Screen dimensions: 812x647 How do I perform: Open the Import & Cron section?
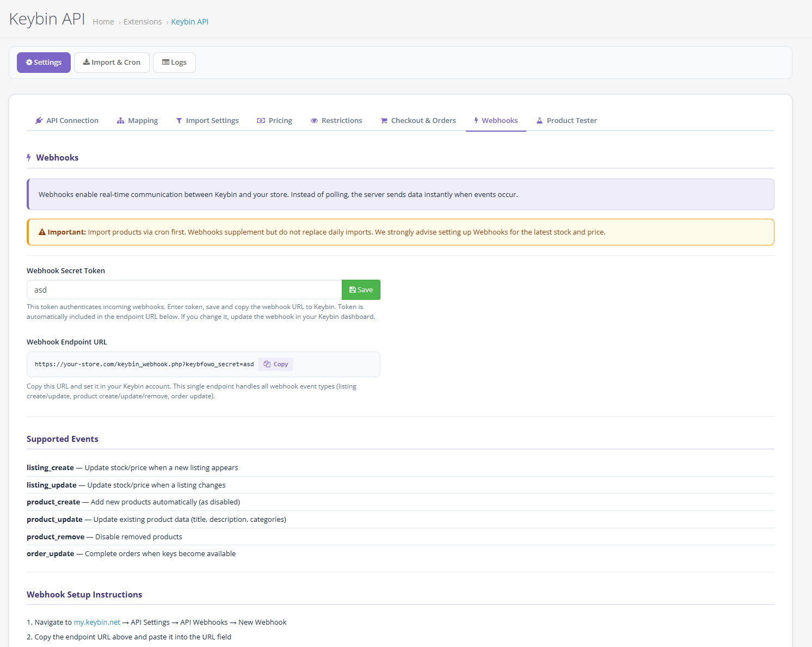(x=112, y=63)
